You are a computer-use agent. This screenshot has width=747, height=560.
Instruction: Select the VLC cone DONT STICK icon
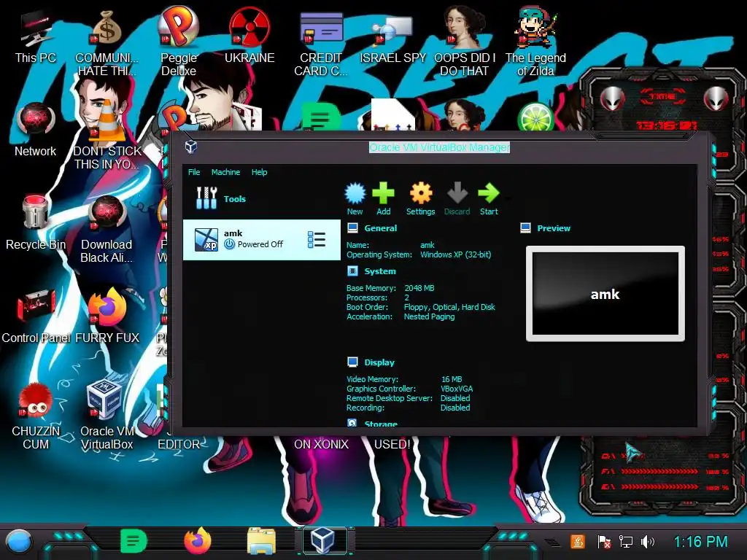(107, 136)
